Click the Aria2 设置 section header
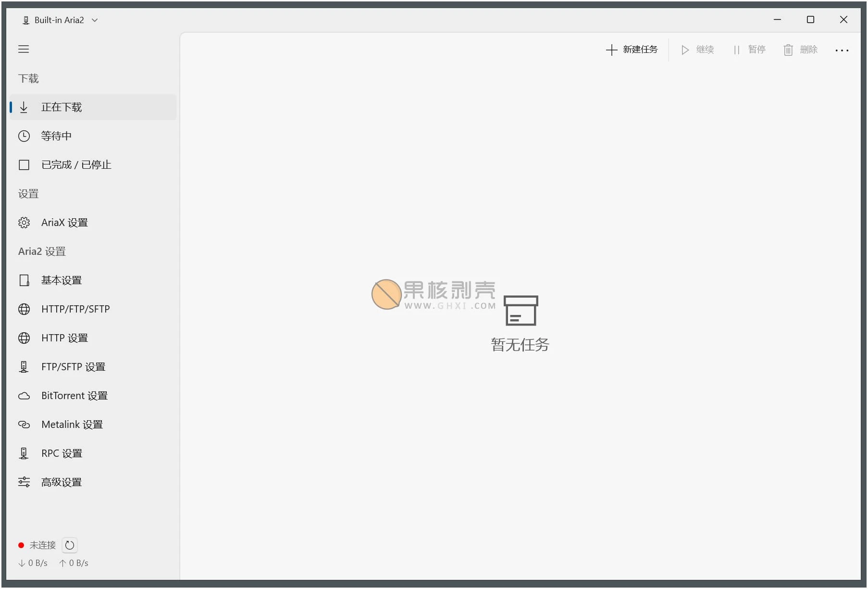 coord(42,251)
